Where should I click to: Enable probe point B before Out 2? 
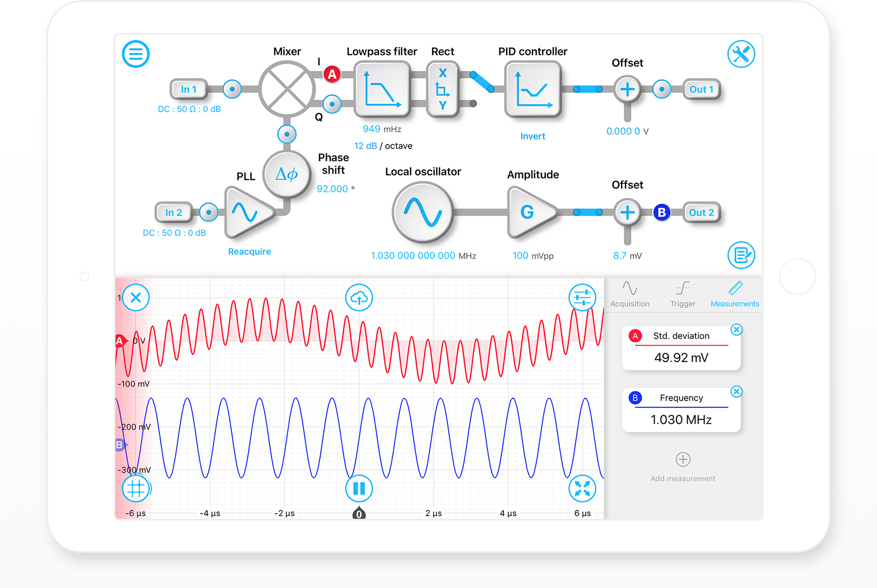pyautogui.click(x=661, y=212)
